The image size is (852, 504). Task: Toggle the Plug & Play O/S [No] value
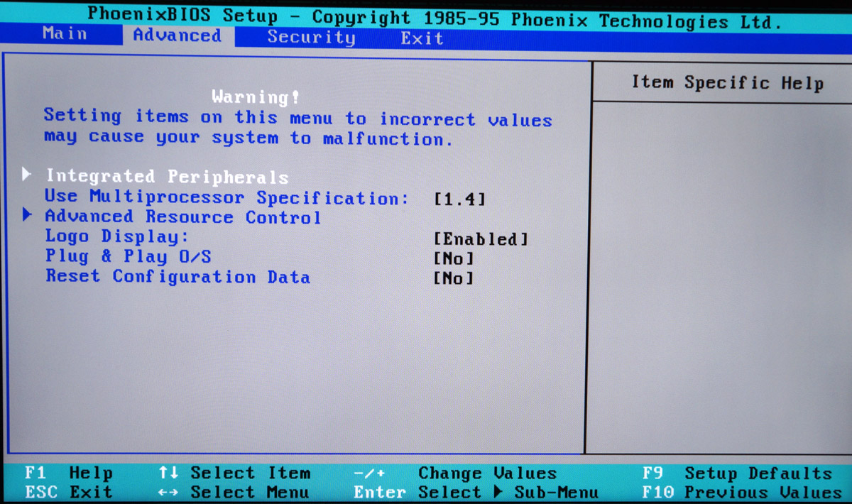(x=453, y=258)
